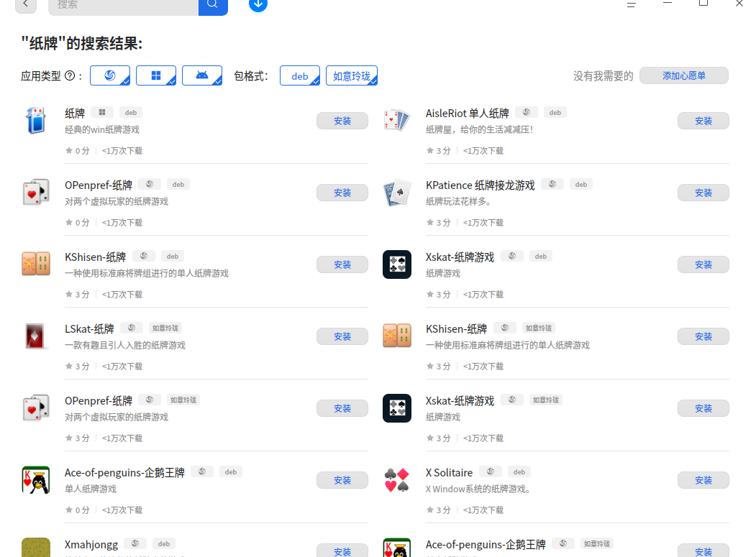This screenshot has width=756, height=557.
Task: Click the Windows badge next to 纸牌
Action: [101, 112]
